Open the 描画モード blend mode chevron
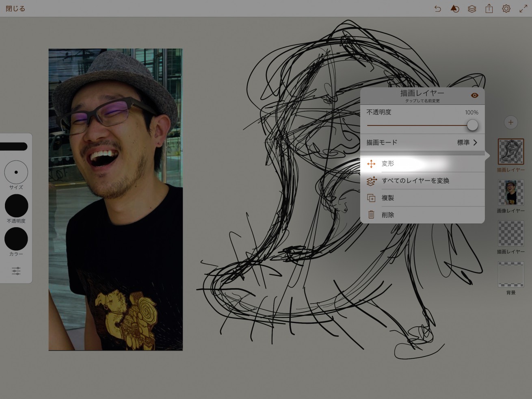The width and height of the screenshot is (532, 399). tap(475, 143)
